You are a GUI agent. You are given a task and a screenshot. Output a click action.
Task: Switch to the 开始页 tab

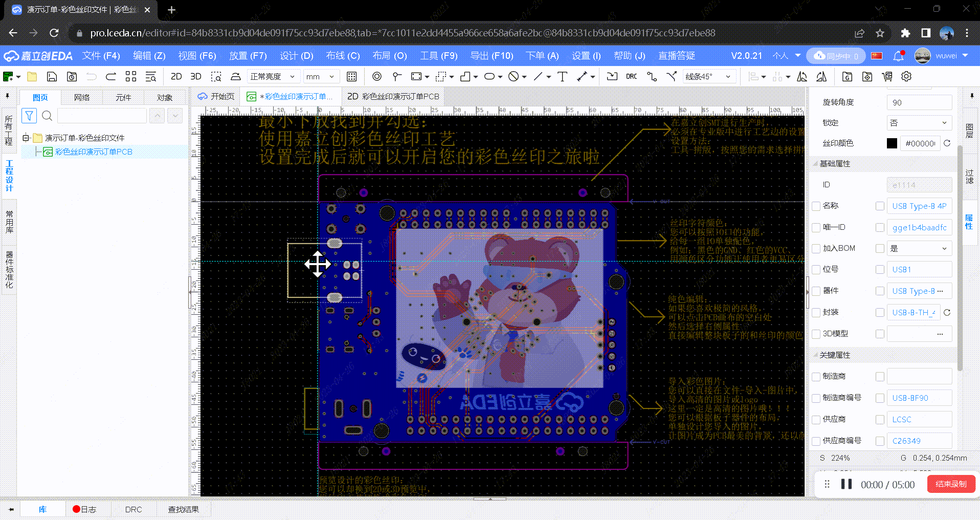click(216, 96)
